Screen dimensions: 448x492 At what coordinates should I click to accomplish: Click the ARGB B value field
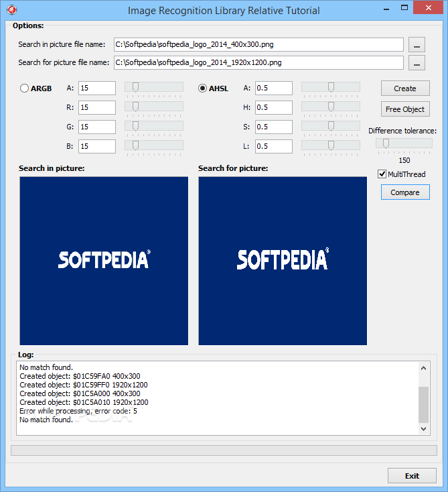tap(97, 147)
